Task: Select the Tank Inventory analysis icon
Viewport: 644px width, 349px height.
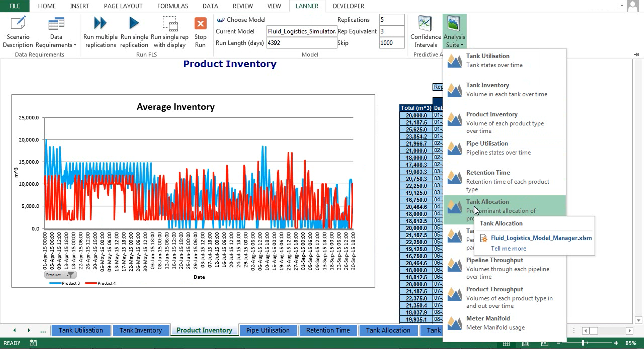Action: coord(455,89)
